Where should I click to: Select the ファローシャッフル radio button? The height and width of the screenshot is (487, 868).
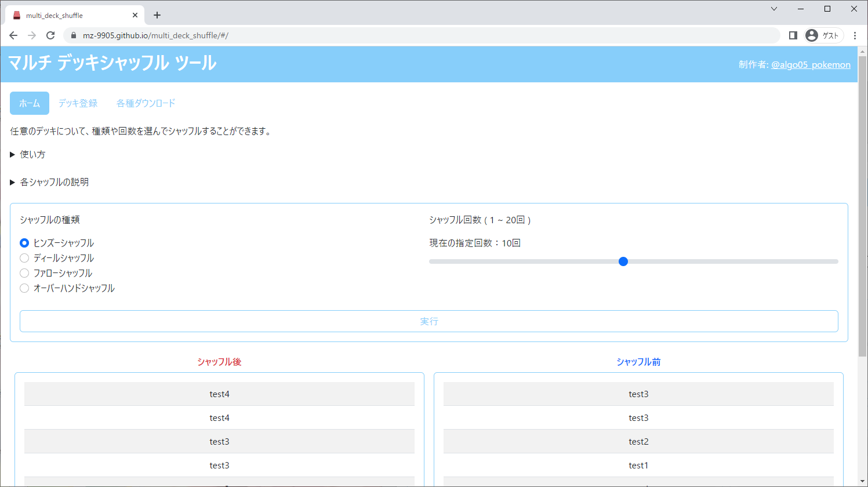pyautogui.click(x=24, y=272)
